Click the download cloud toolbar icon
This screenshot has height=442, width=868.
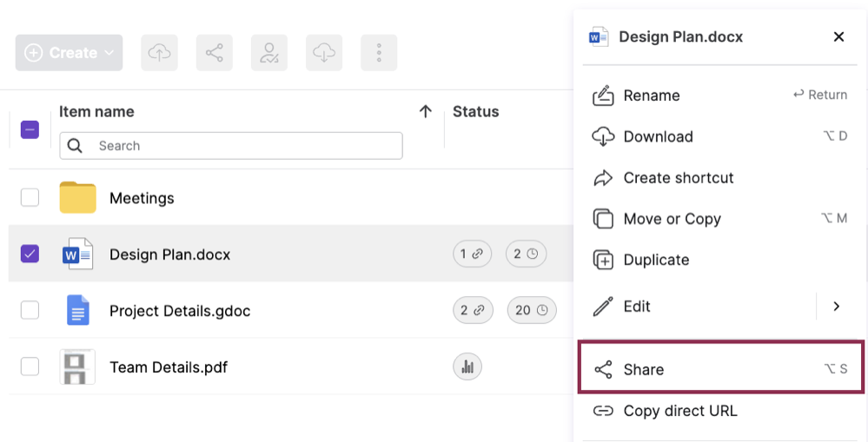tap(324, 53)
